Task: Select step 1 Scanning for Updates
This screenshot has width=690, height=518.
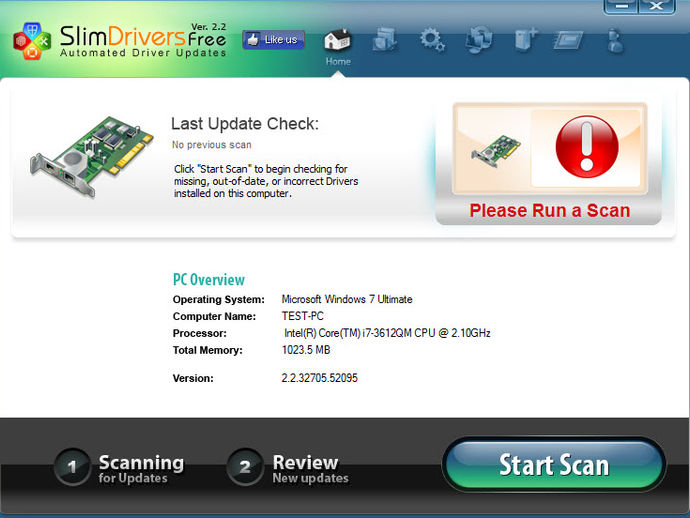Action: (x=119, y=467)
